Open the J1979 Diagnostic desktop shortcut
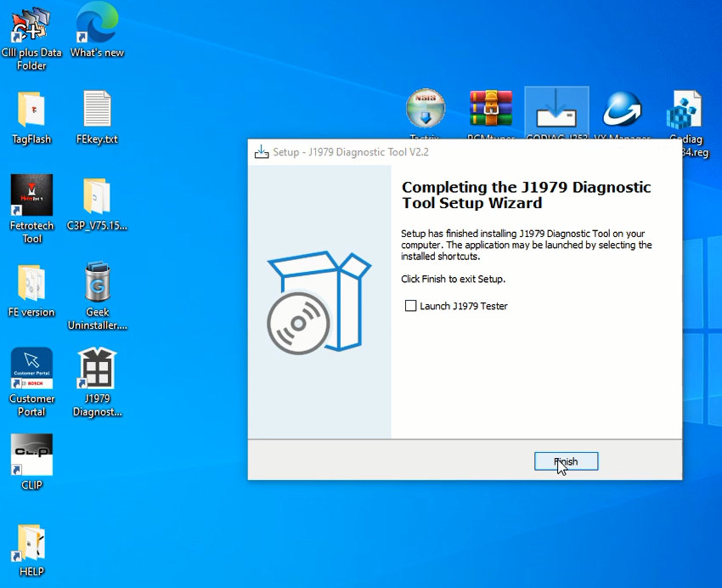Image resolution: width=722 pixels, height=588 pixels. tap(97, 371)
